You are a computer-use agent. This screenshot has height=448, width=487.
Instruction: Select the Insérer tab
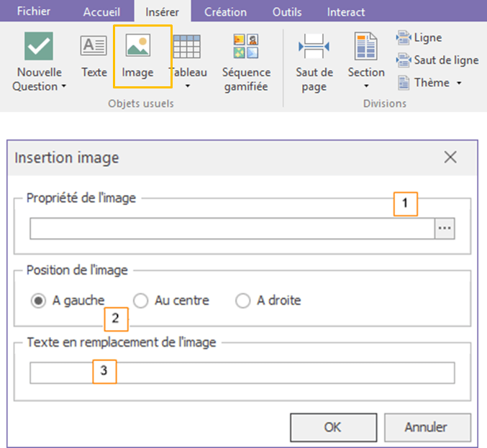tap(162, 12)
